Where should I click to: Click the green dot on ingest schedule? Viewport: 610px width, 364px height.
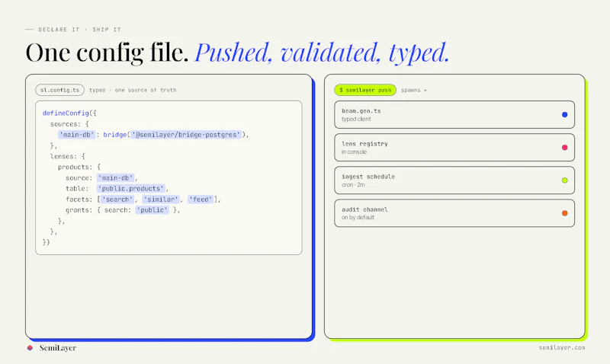tap(564, 180)
